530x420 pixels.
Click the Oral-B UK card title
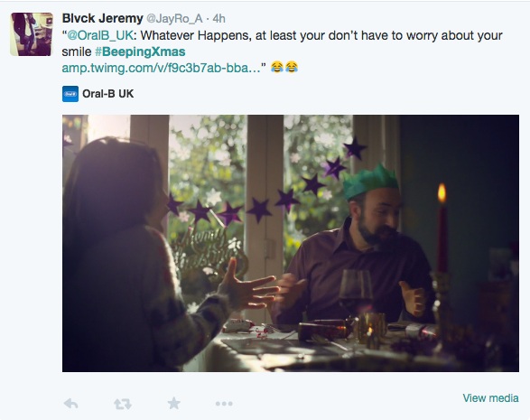108,94
